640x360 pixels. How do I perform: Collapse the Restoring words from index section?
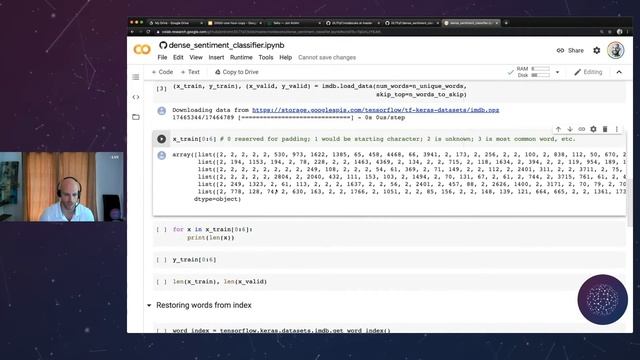pos(149,305)
